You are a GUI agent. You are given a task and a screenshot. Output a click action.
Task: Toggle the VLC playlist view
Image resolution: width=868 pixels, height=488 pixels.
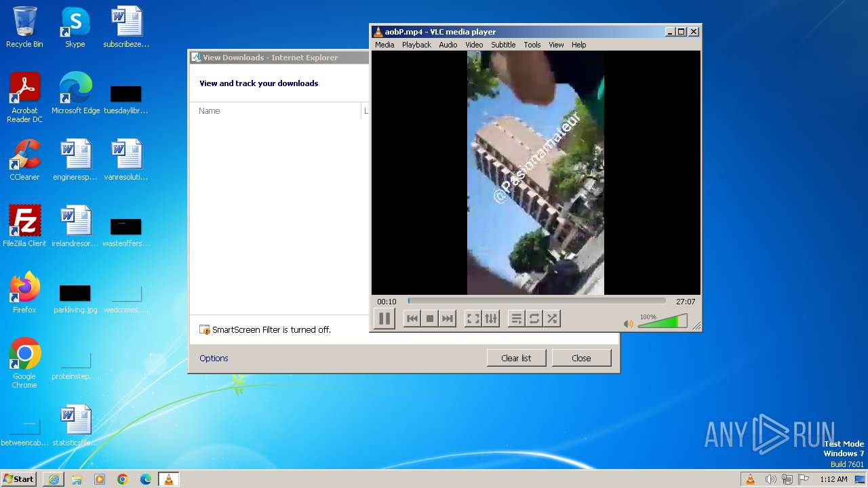tap(516, 319)
